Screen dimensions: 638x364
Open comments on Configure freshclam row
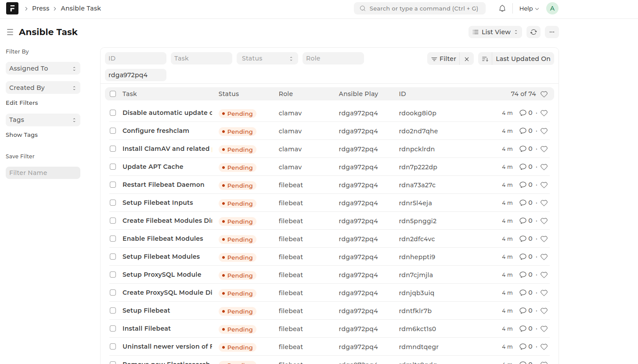click(x=523, y=131)
